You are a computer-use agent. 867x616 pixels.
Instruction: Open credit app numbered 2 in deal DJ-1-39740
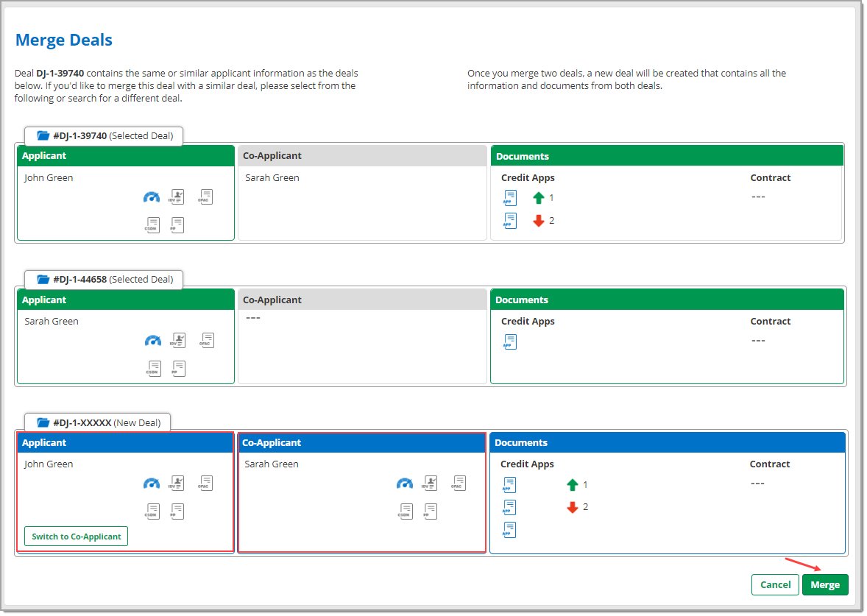pos(510,221)
